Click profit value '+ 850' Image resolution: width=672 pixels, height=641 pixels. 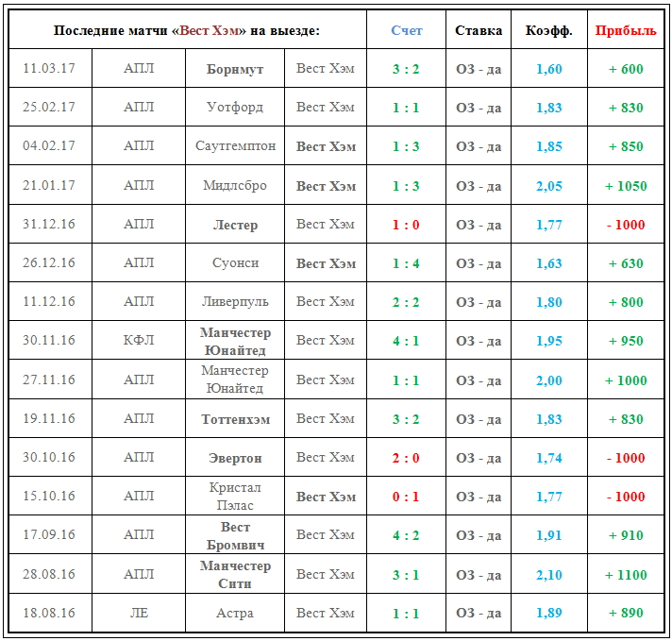click(x=626, y=146)
